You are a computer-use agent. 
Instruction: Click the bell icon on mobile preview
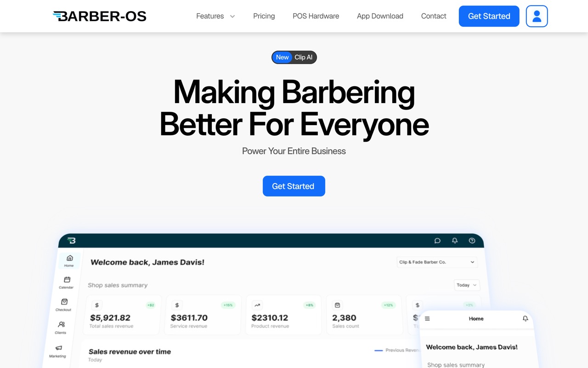526,318
